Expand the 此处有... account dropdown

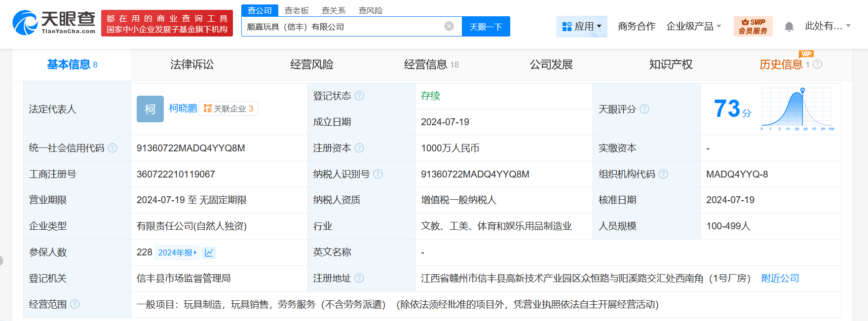point(828,26)
